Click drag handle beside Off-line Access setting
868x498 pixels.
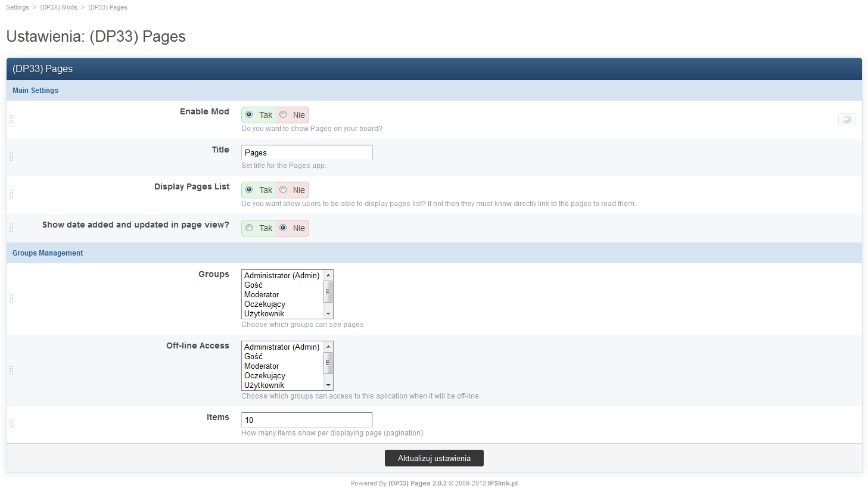click(x=11, y=370)
